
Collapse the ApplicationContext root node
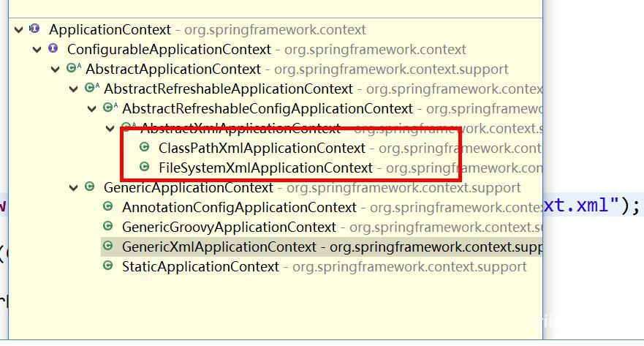pyautogui.click(x=18, y=29)
